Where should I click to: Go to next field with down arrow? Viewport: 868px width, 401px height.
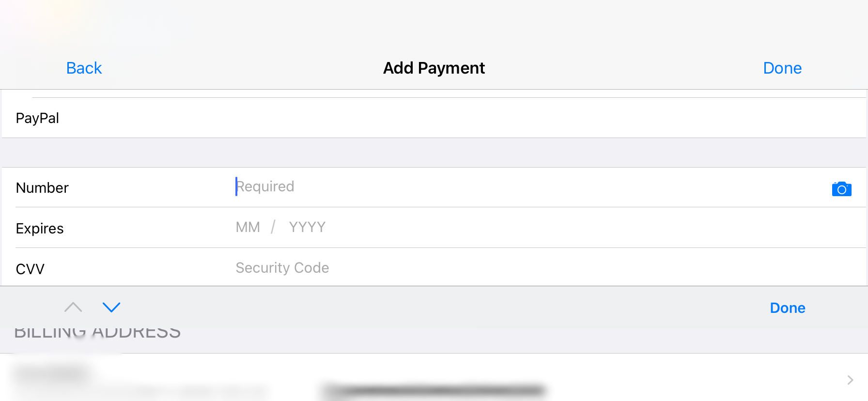tap(111, 308)
